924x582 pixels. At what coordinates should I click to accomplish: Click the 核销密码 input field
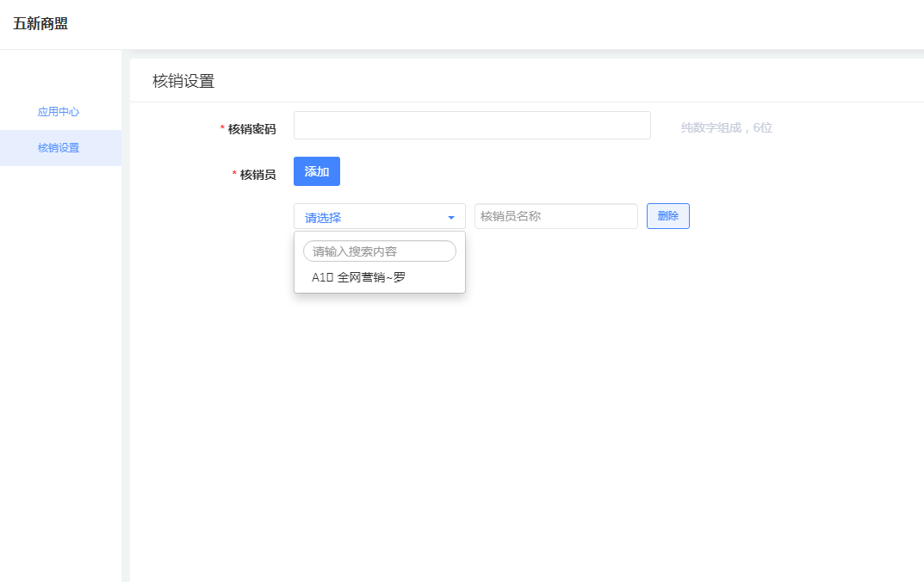point(472,126)
